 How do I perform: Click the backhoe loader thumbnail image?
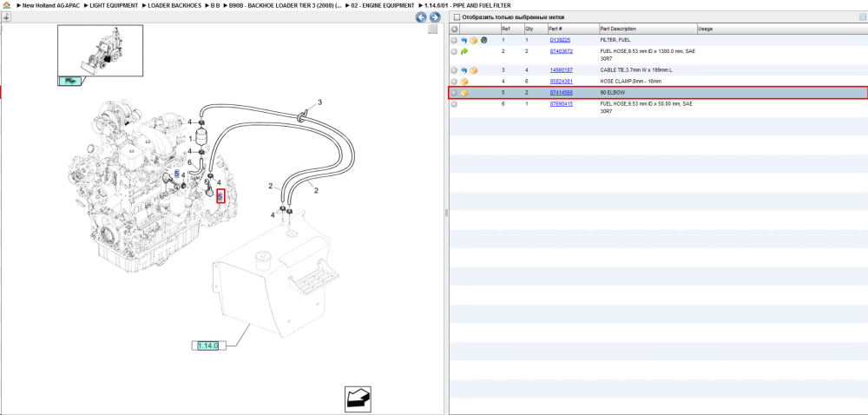tap(100, 50)
